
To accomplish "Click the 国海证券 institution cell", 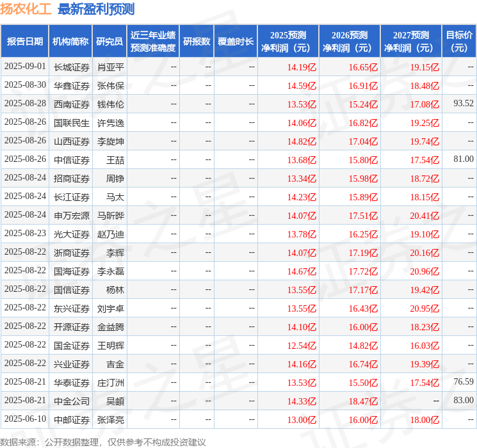I will [72, 271].
